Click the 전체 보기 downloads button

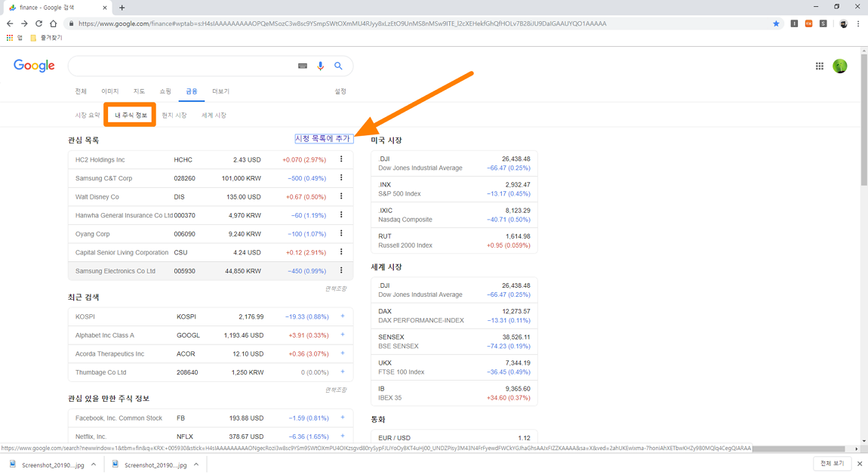832,464
